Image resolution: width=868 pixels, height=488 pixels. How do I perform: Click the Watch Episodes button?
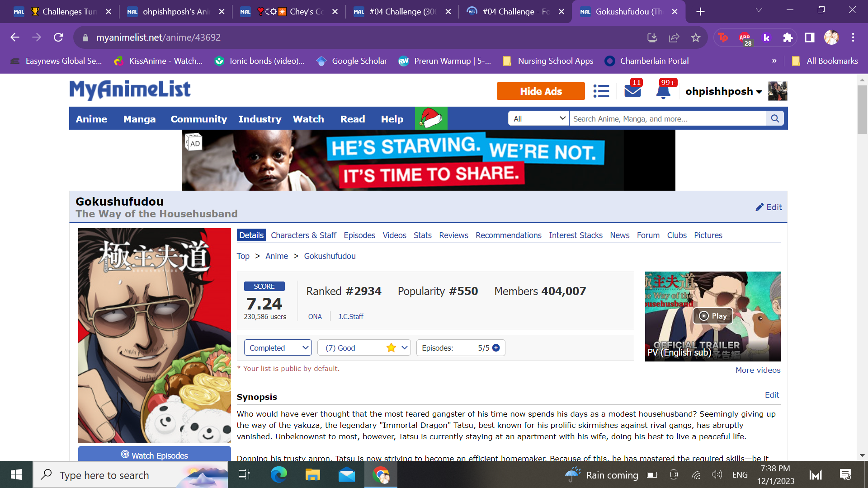[x=155, y=455]
